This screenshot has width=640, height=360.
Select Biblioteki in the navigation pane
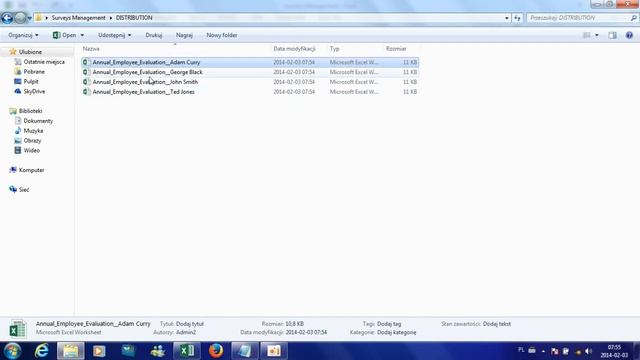click(x=30, y=111)
